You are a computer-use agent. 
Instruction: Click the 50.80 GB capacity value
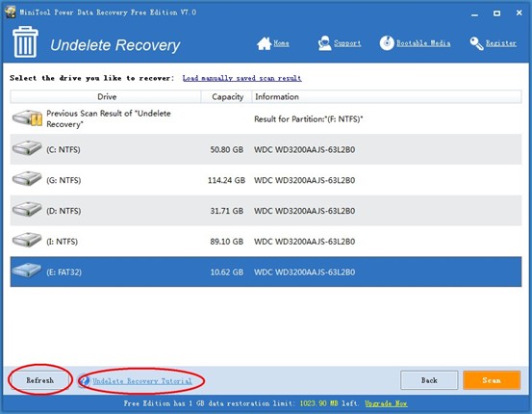[x=227, y=149]
